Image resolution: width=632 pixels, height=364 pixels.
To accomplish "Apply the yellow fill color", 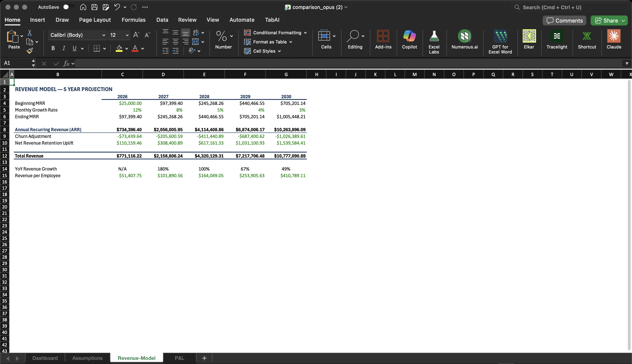I will 119,48.
